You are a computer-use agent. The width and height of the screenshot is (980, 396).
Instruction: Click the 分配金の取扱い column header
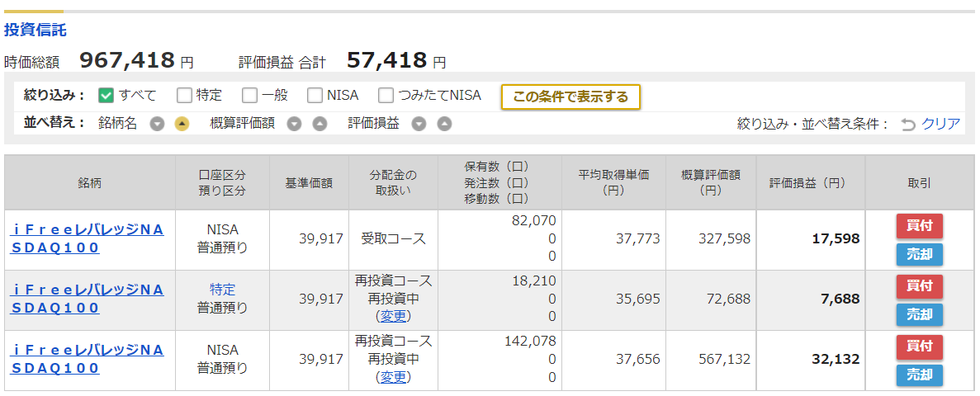coord(393,183)
